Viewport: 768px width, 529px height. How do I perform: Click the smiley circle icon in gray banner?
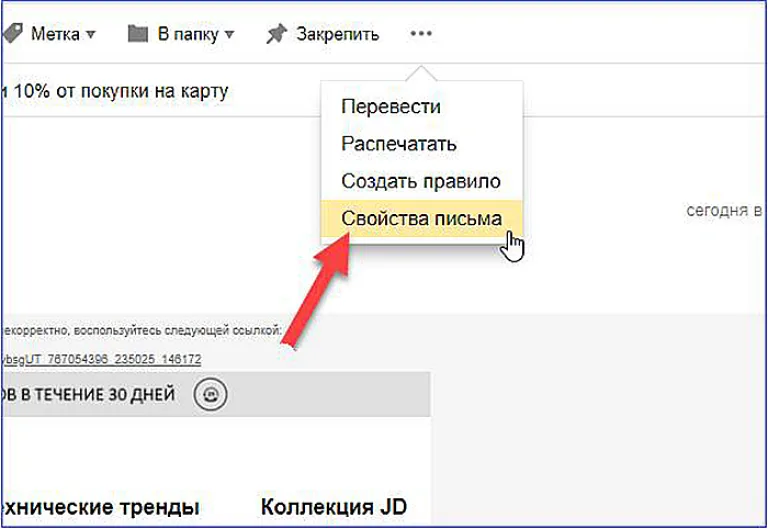[210, 394]
